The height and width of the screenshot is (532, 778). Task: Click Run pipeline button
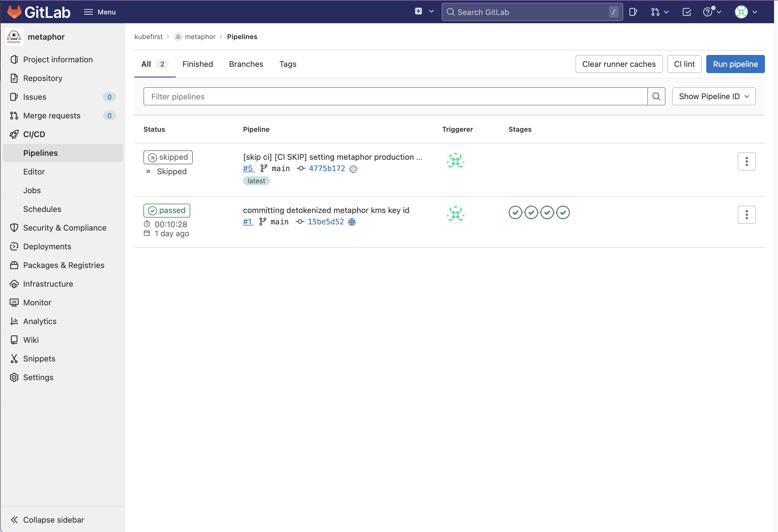pyautogui.click(x=735, y=64)
